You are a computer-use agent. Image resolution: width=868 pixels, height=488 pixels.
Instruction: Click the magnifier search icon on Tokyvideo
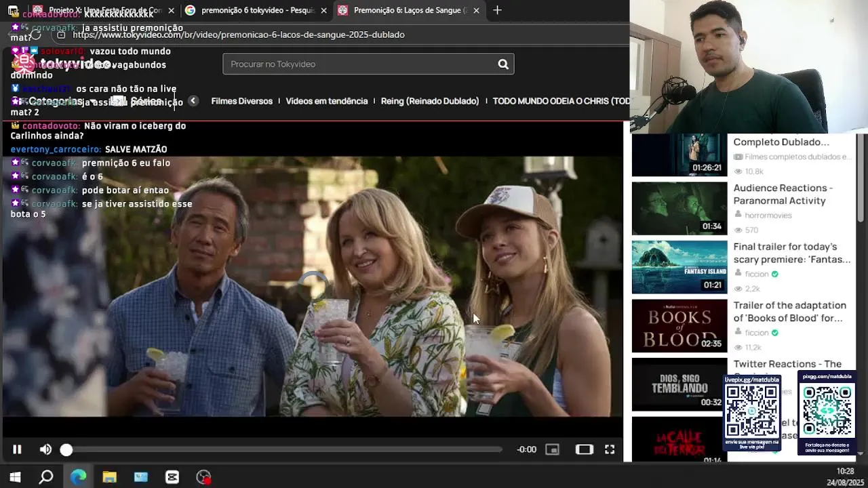coord(503,64)
